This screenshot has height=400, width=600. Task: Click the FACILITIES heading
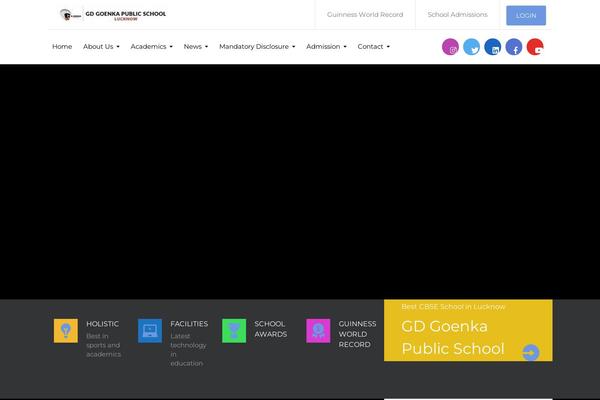189,324
